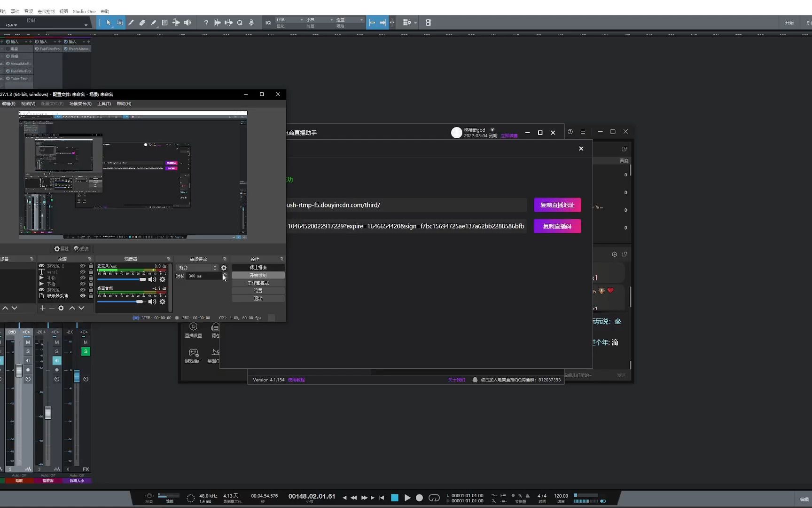The height and width of the screenshot is (508, 812).
Task: Toggle loop mode in transport bar
Action: point(434,498)
